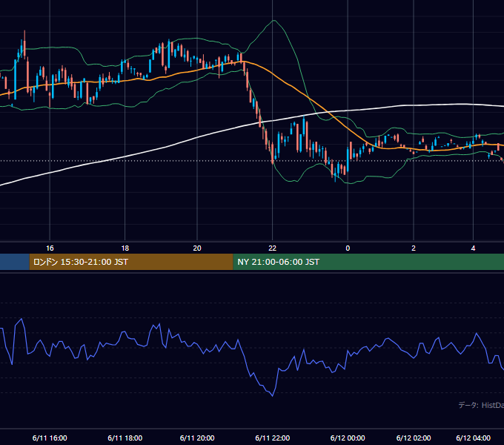Click the London session bar 15:30-21:00 JST
This screenshot has width=504, height=445.
pyautogui.click(x=131, y=262)
